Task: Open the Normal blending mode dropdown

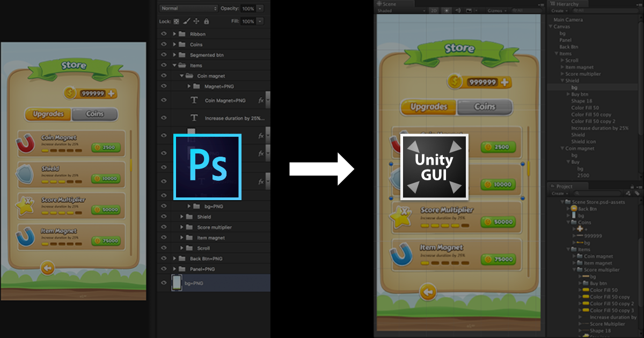Action: 187,8
